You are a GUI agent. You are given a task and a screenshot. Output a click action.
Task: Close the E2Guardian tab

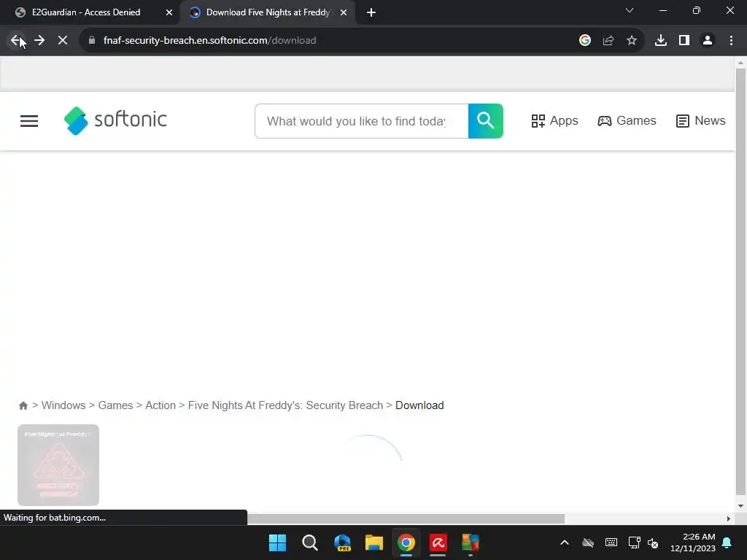click(169, 12)
